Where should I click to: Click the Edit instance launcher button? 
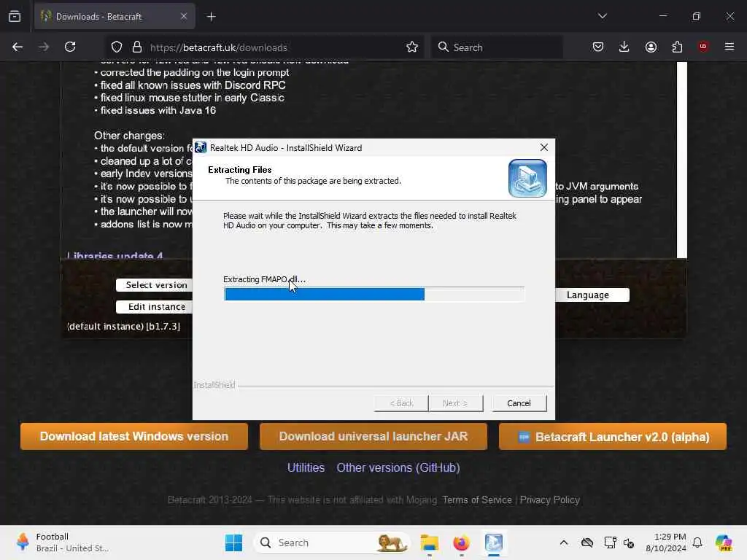pos(155,307)
